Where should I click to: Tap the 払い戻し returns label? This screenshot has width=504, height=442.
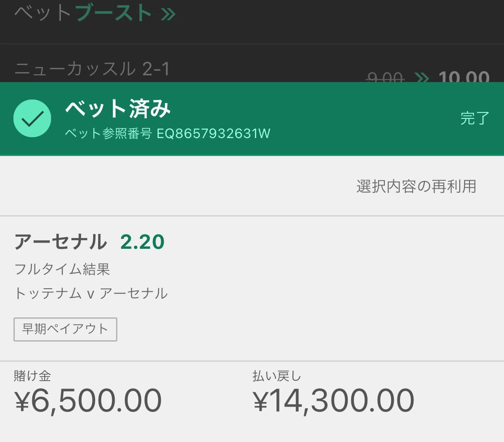coord(277,376)
